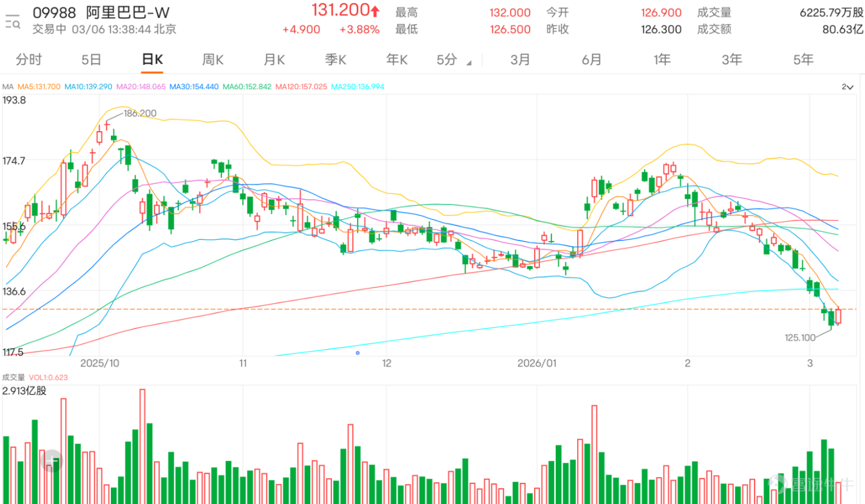865x504 pixels.
Task: Click the MA20:148.065 indicator label
Action: (141, 86)
